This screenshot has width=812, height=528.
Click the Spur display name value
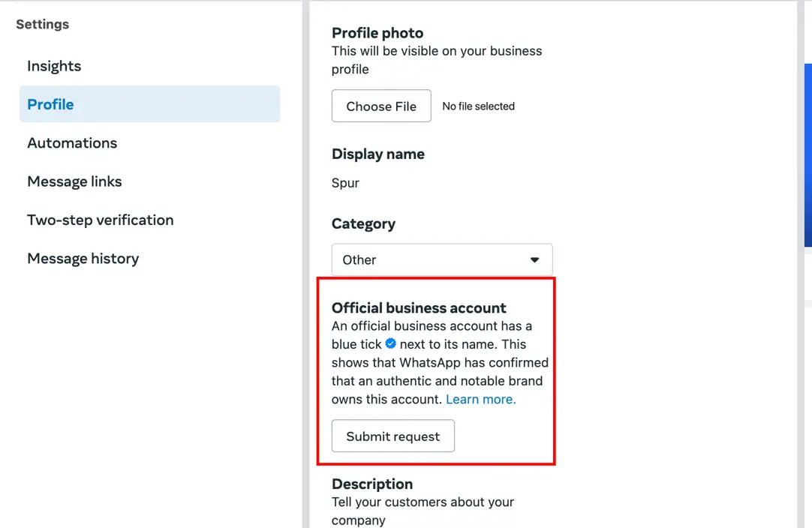[x=345, y=183]
